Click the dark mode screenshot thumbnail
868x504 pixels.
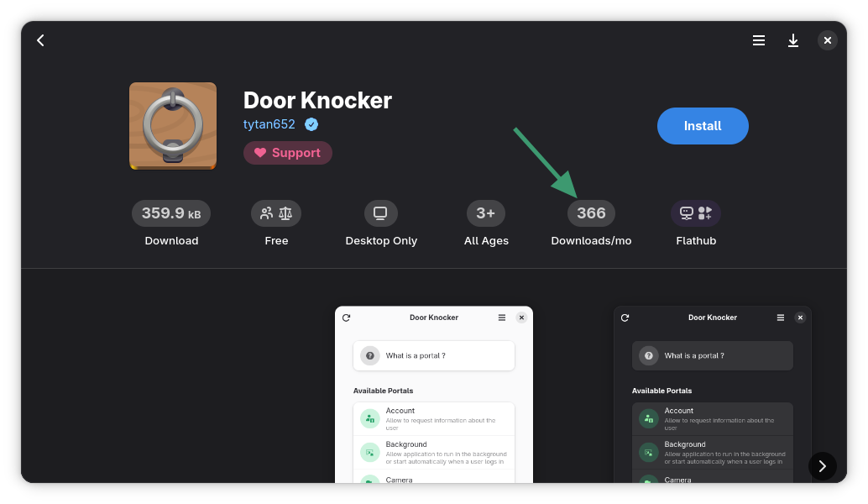[712, 395]
